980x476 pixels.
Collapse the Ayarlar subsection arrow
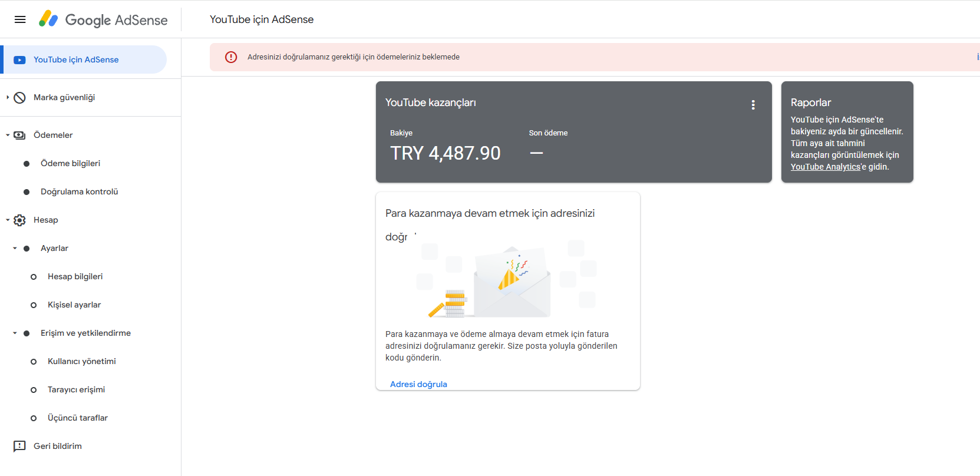click(x=15, y=248)
